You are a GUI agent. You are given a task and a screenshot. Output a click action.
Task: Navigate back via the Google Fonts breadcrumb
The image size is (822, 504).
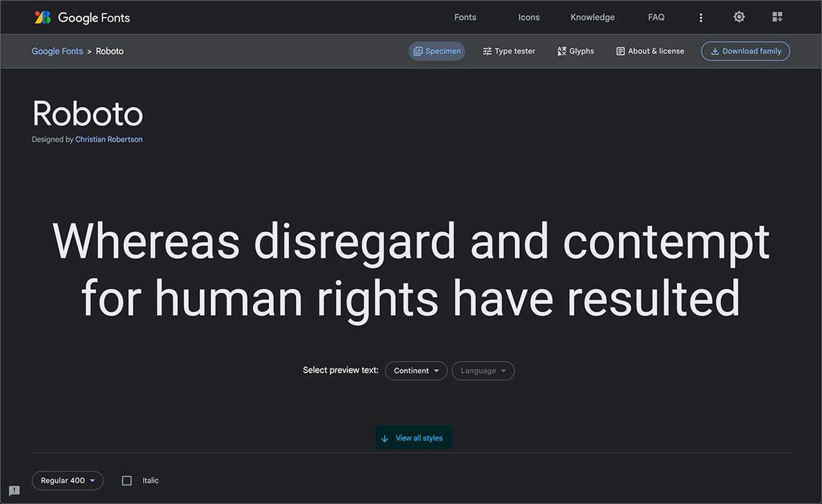pyautogui.click(x=57, y=51)
